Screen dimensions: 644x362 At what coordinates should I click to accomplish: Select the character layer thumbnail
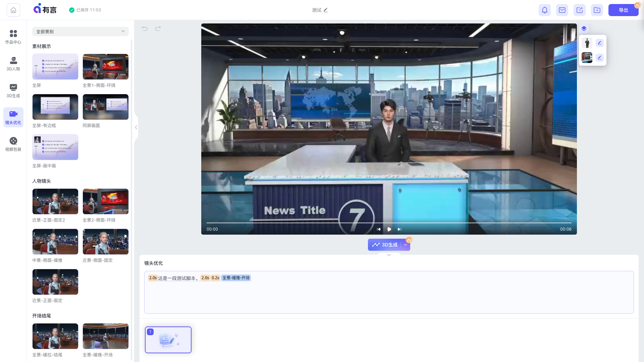tap(587, 43)
